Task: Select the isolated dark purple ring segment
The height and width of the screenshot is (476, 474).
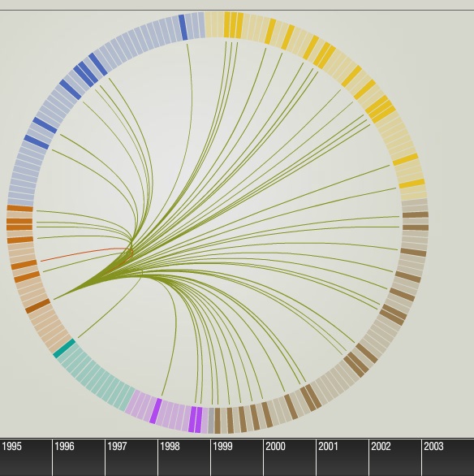Action: click(x=156, y=411)
